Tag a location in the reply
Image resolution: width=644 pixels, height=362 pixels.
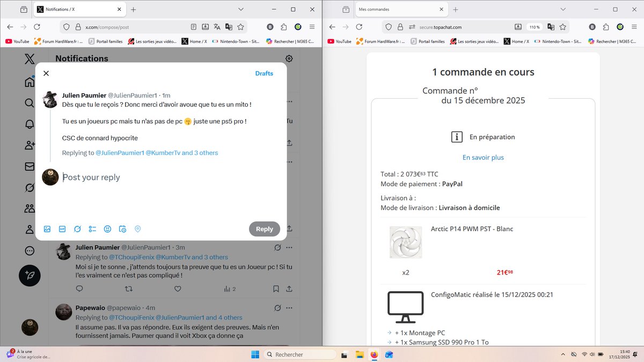pyautogui.click(x=138, y=229)
